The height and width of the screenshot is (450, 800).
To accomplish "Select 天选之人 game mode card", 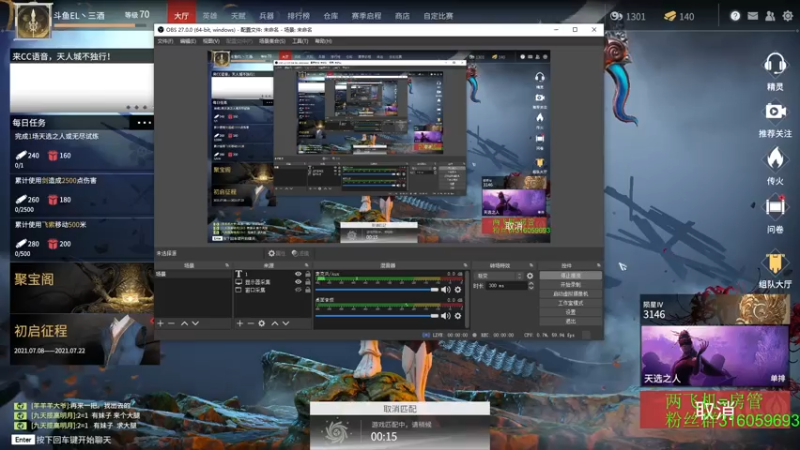I will [714, 356].
